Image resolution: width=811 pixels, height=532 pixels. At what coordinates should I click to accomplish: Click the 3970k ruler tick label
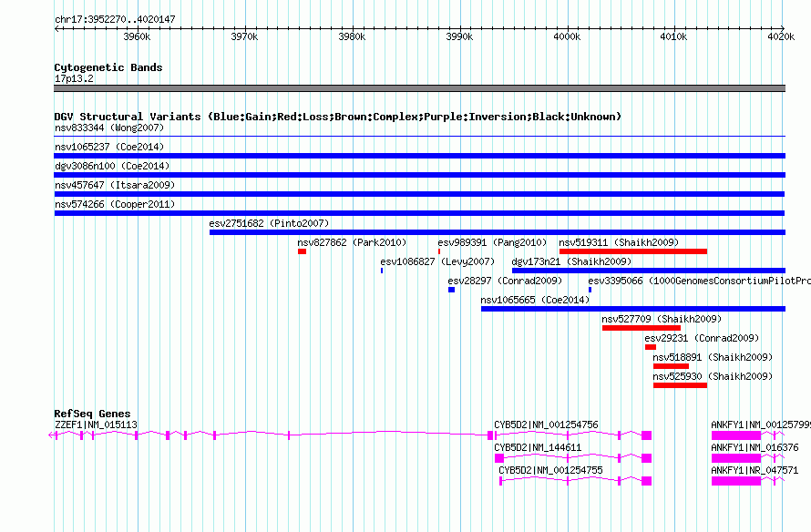(x=244, y=36)
